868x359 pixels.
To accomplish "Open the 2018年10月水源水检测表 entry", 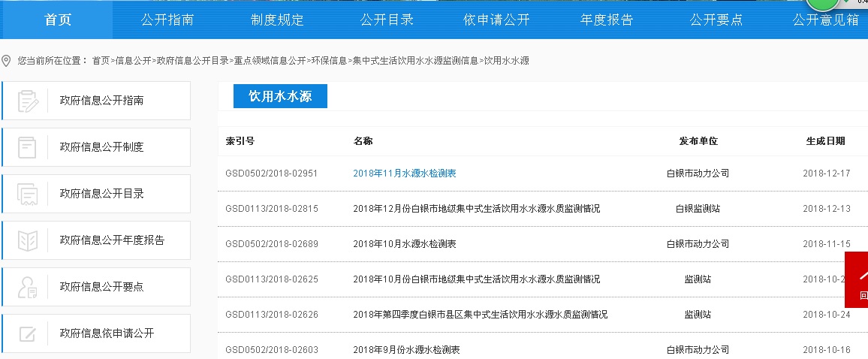I will (404, 244).
